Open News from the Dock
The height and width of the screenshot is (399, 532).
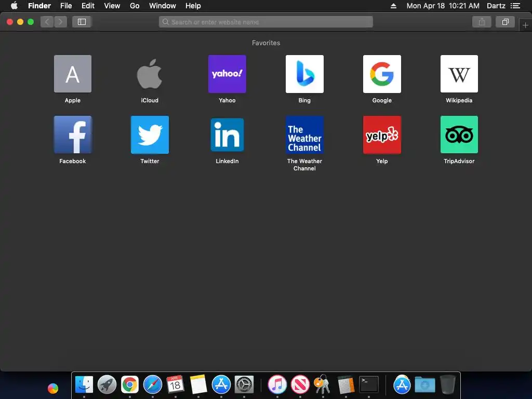click(300, 385)
